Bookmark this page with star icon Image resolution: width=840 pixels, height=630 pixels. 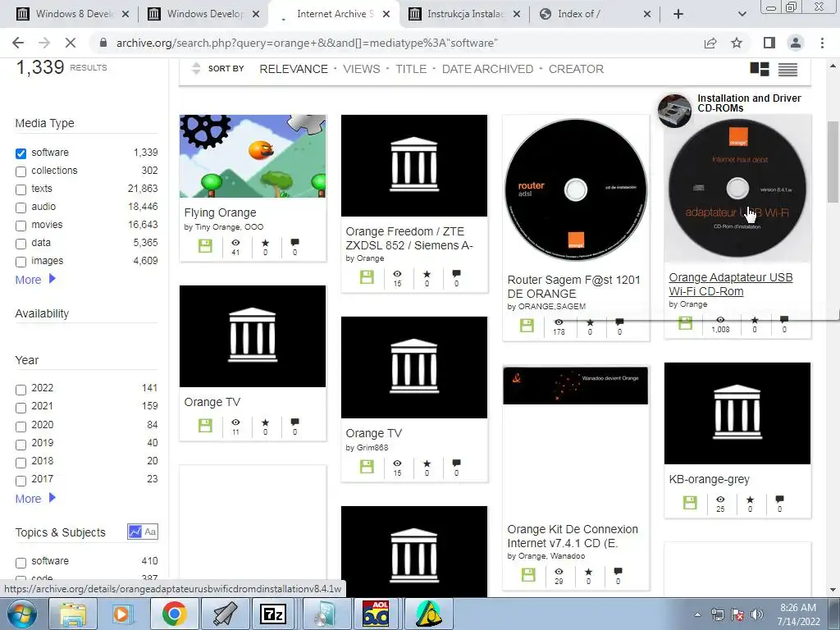coord(737,43)
